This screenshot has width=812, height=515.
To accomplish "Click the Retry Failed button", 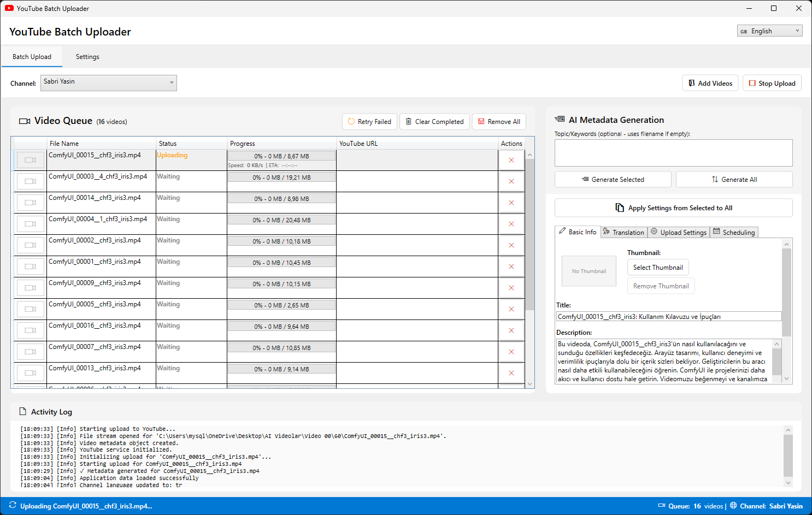I will [369, 122].
